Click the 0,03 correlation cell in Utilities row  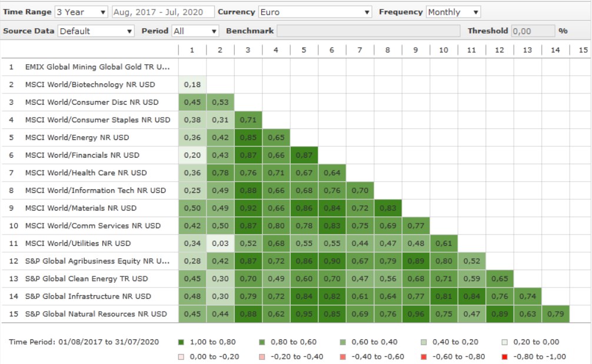(x=220, y=243)
